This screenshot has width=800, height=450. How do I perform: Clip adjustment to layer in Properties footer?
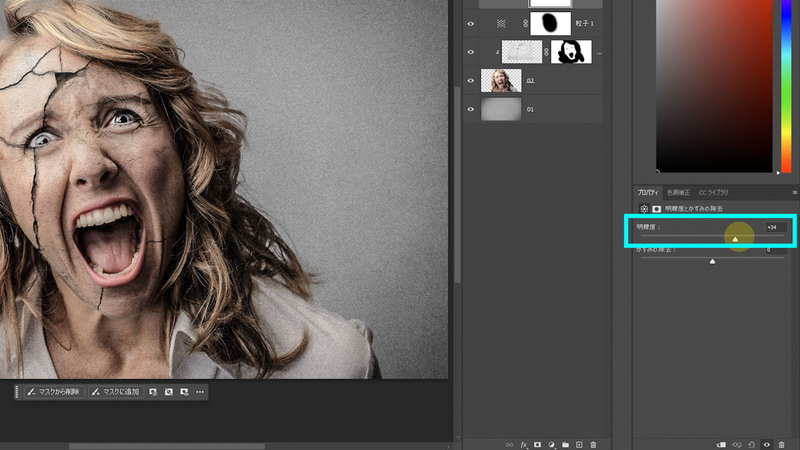[x=721, y=445]
